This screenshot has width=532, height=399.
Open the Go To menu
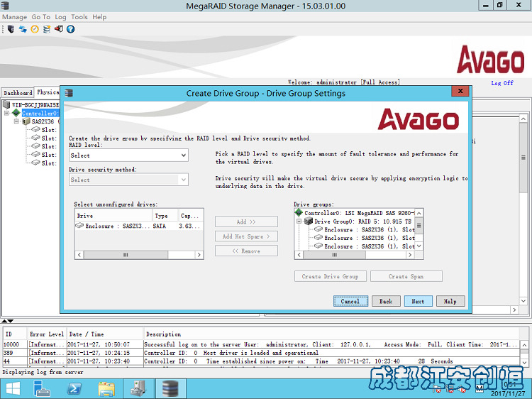pos(40,17)
